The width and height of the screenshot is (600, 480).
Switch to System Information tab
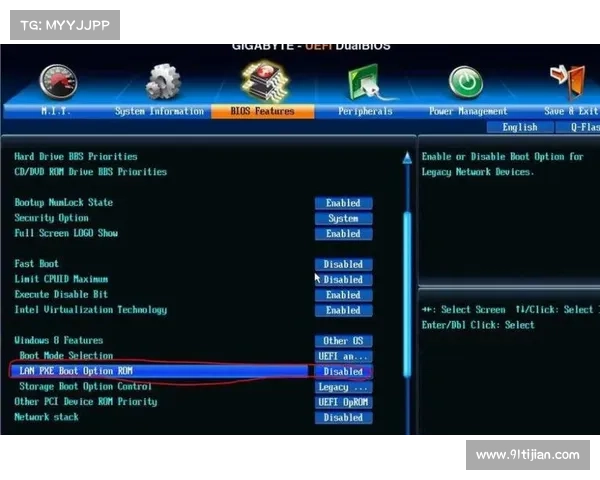click(159, 111)
